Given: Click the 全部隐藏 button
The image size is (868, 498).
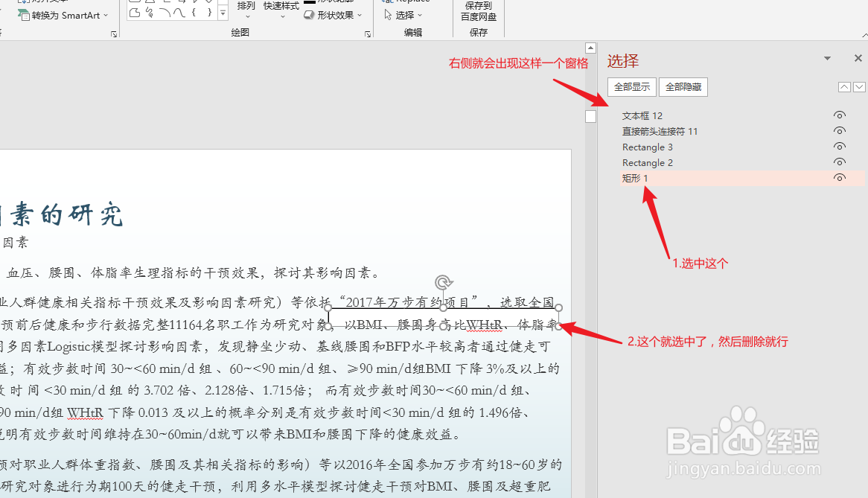Looking at the screenshot, I should click(x=683, y=87).
